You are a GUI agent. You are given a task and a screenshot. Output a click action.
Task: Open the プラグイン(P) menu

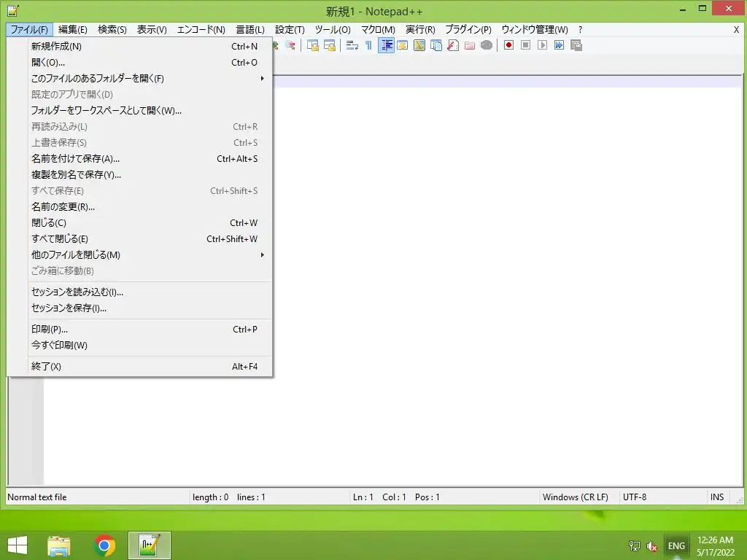tap(468, 29)
